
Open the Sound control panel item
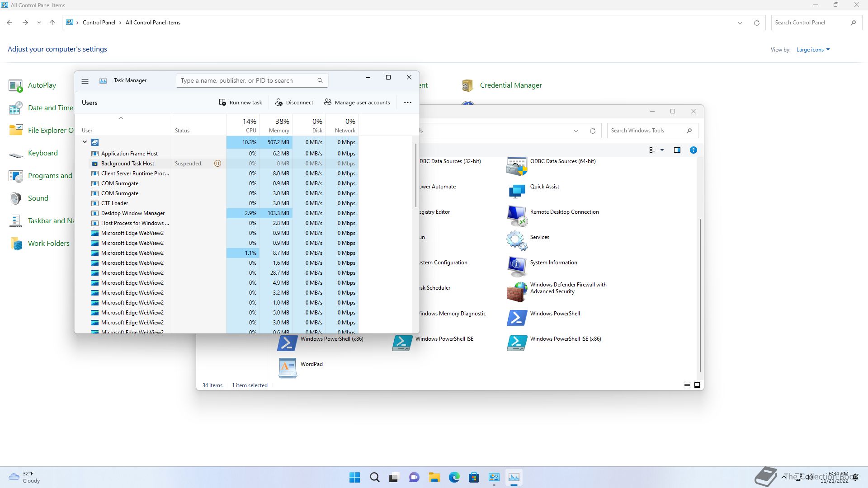[28, 198]
